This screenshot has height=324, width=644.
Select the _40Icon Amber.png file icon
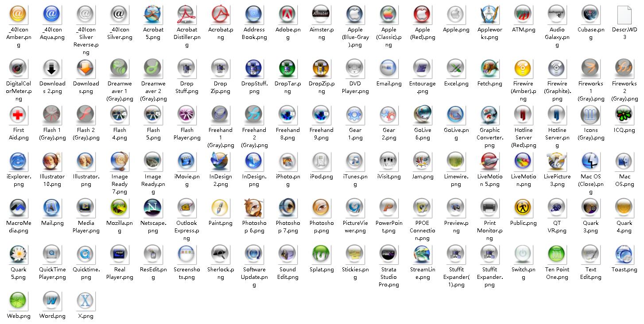[x=18, y=14]
